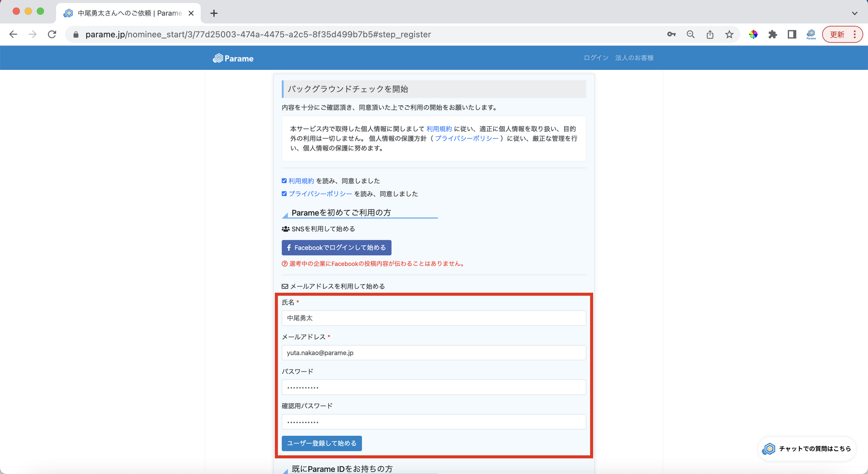Open 利用規約 link next to the checkbox

[x=301, y=181]
